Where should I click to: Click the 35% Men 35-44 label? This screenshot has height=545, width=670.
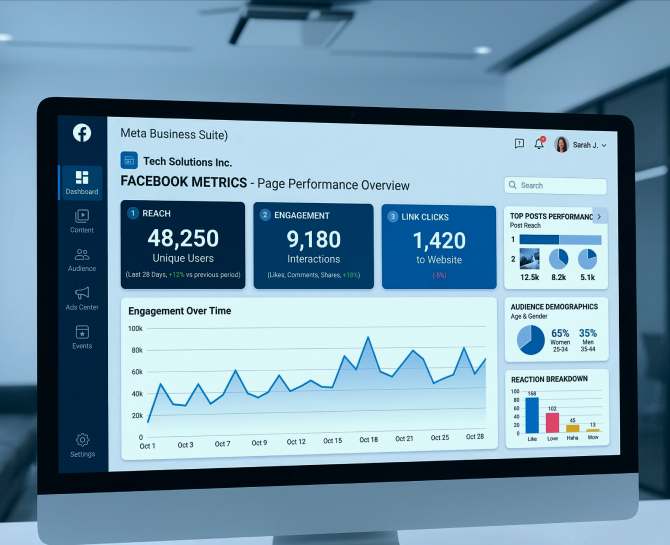click(588, 340)
